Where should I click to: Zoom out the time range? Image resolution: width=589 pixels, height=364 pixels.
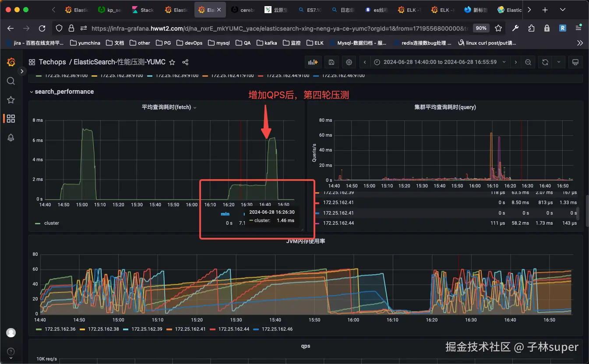click(528, 62)
